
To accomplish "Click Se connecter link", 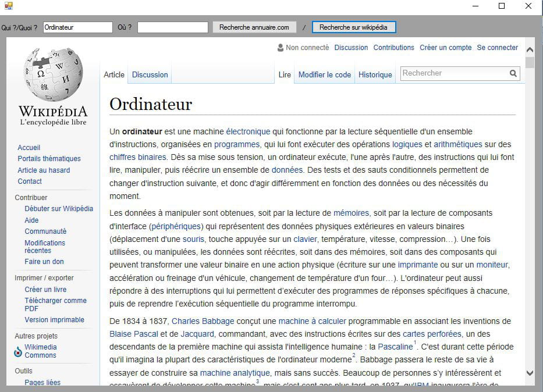I will click(497, 47).
